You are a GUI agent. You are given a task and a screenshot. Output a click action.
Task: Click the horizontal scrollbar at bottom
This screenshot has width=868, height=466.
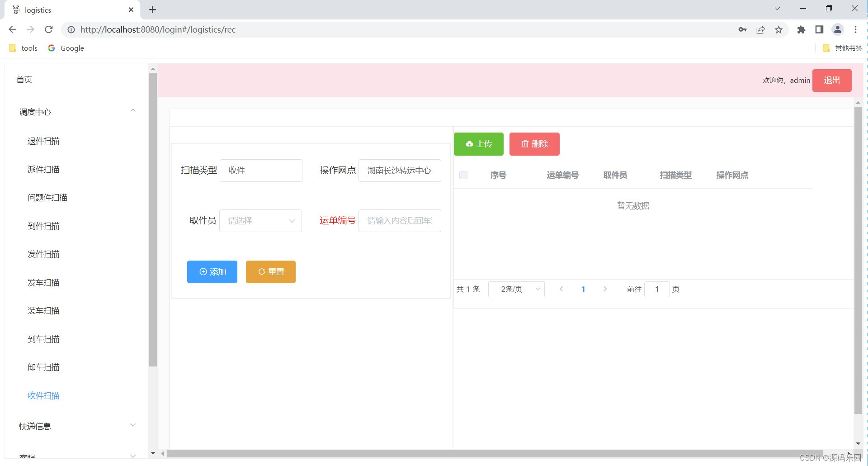point(495,453)
